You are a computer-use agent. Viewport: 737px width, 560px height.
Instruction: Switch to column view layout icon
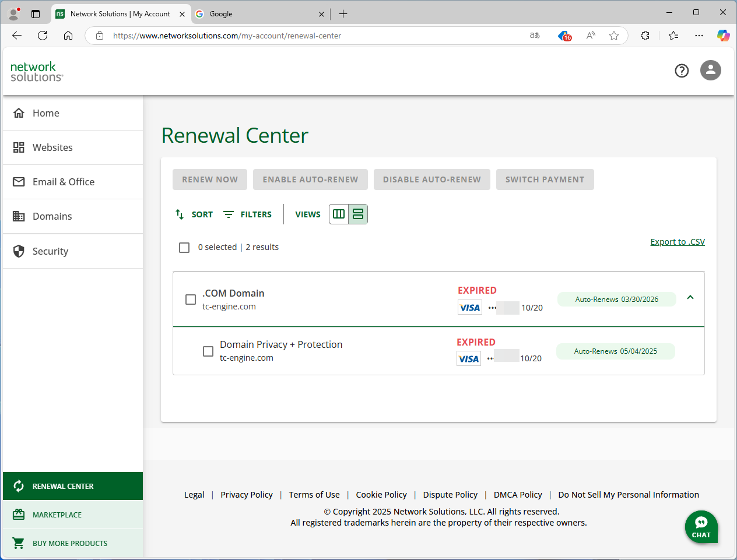tap(339, 214)
